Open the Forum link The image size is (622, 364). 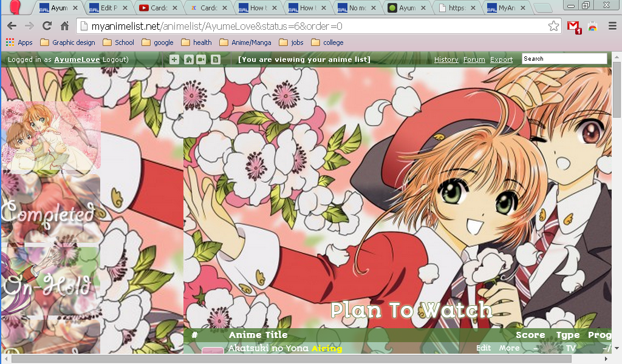[474, 59]
